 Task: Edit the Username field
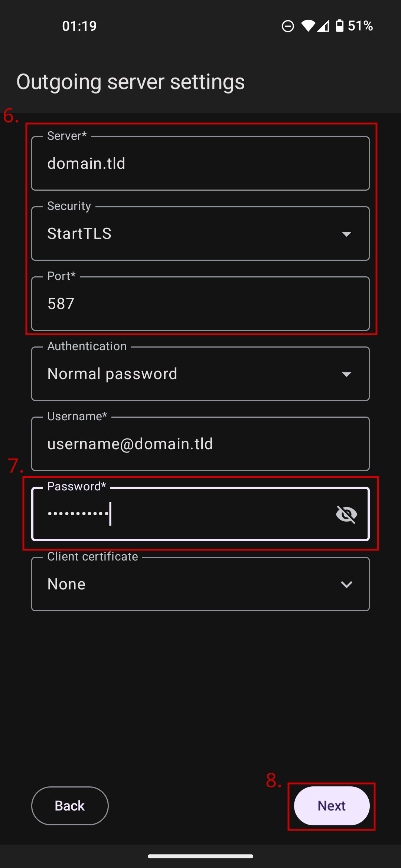(x=200, y=444)
